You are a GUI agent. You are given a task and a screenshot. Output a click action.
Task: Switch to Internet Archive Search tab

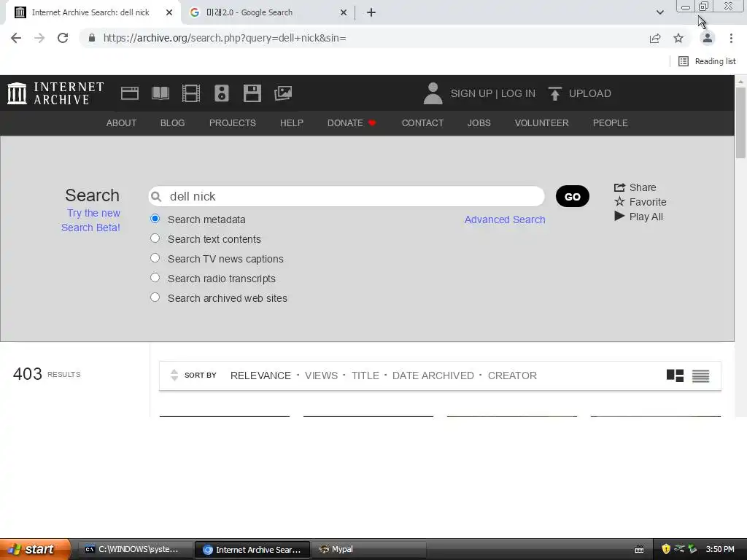90,12
